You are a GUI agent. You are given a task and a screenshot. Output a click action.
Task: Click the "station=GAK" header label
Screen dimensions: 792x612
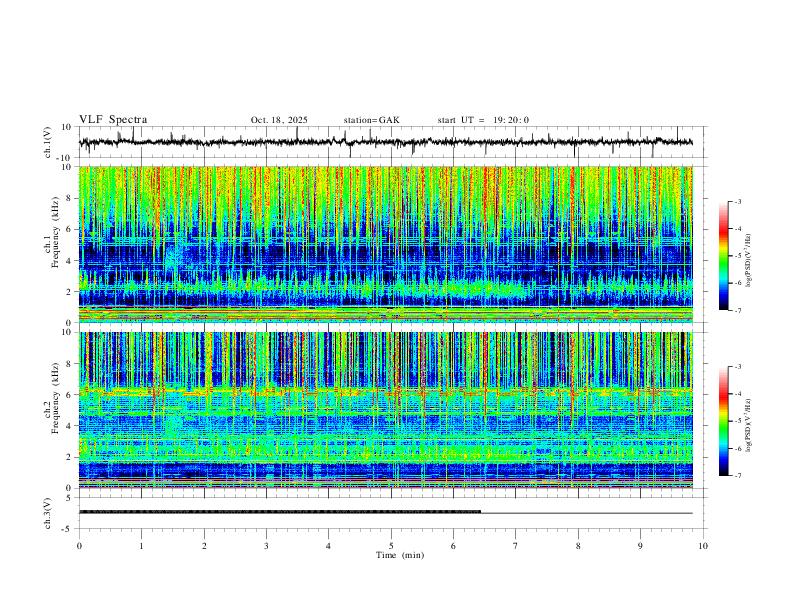click(x=371, y=120)
